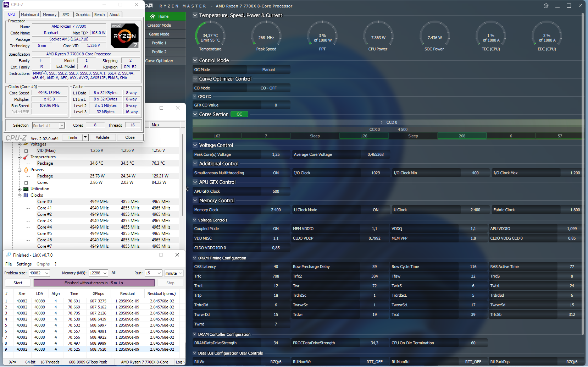Open the LinX File menu
This screenshot has height=367, width=588.
point(9,264)
